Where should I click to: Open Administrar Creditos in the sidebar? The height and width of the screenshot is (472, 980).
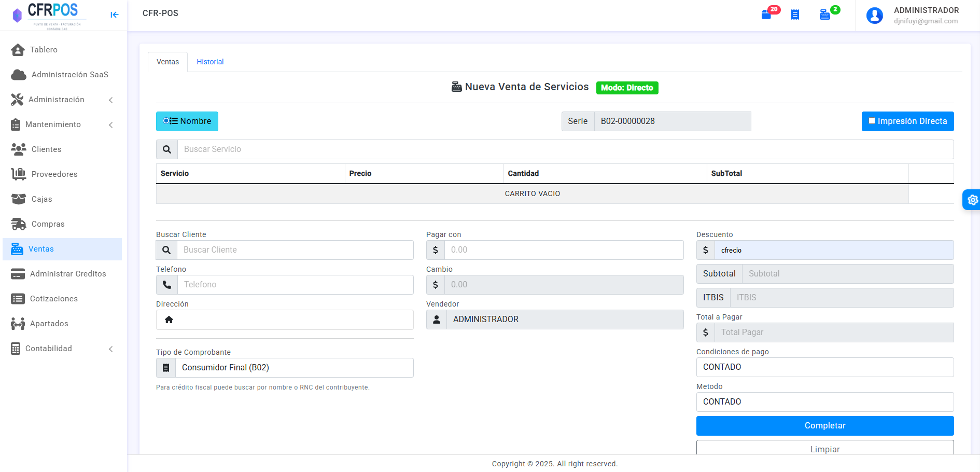[62, 274]
